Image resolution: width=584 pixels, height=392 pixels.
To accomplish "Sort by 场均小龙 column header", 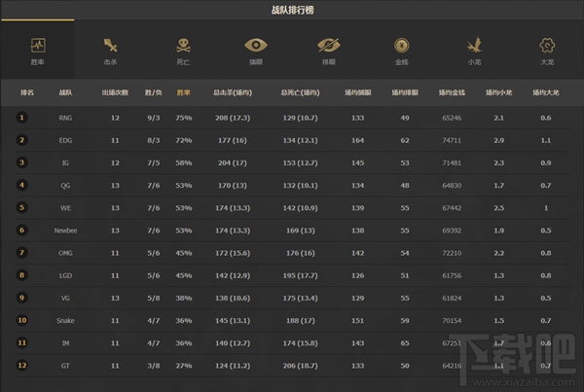I will 498,92.
